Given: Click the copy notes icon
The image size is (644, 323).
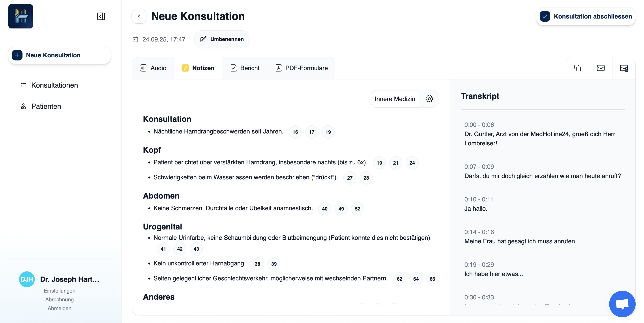Looking at the screenshot, I should pos(577,68).
